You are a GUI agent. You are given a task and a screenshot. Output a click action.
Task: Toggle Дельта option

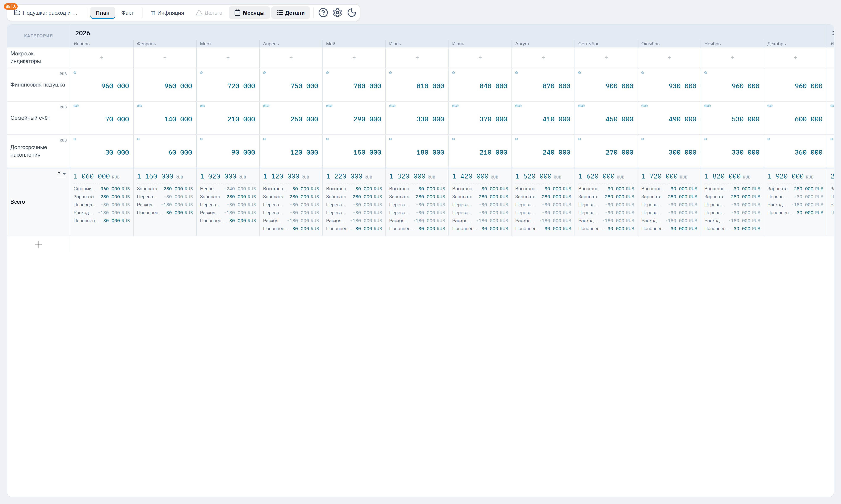[x=209, y=13]
